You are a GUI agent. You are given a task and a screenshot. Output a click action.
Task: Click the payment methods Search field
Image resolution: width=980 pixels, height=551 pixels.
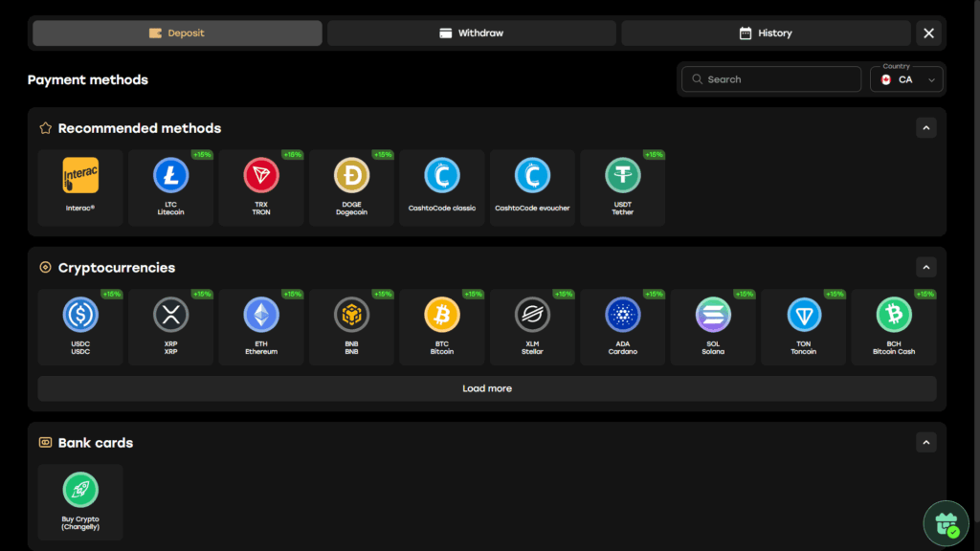point(770,79)
